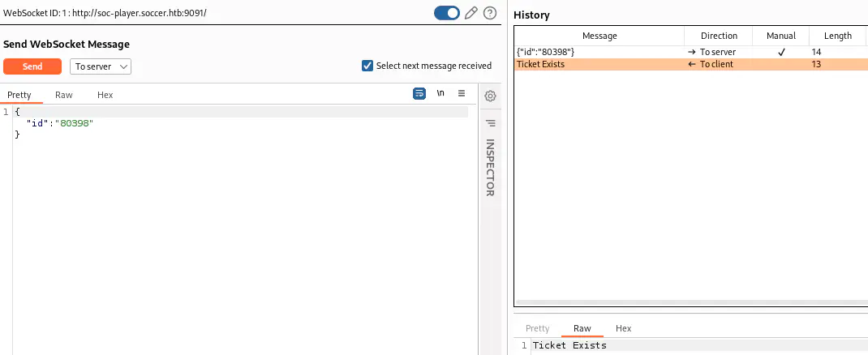
Task: Toggle the word wrap icon in editor
Action: (x=419, y=94)
